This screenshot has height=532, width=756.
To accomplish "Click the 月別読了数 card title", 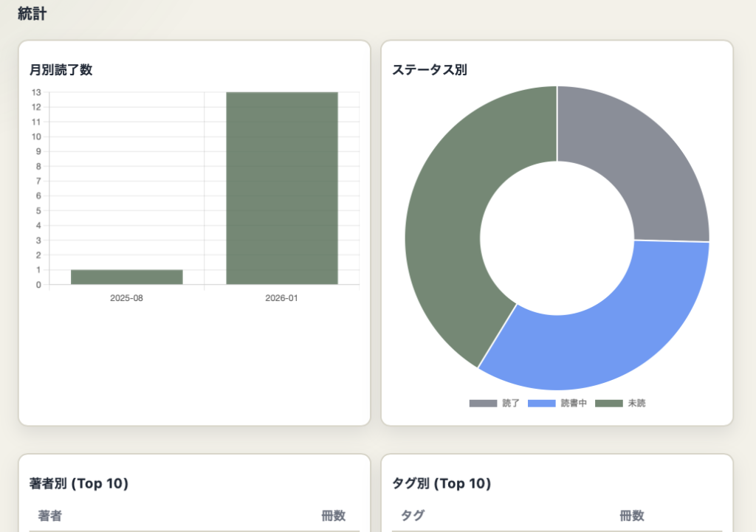I will tap(61, 70).
